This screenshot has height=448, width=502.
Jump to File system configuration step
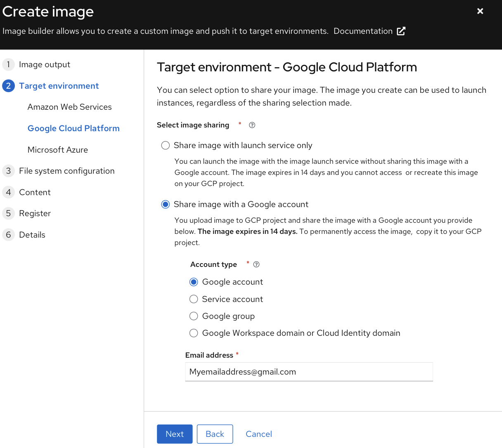pyautogui.click(x=66, y=171)
